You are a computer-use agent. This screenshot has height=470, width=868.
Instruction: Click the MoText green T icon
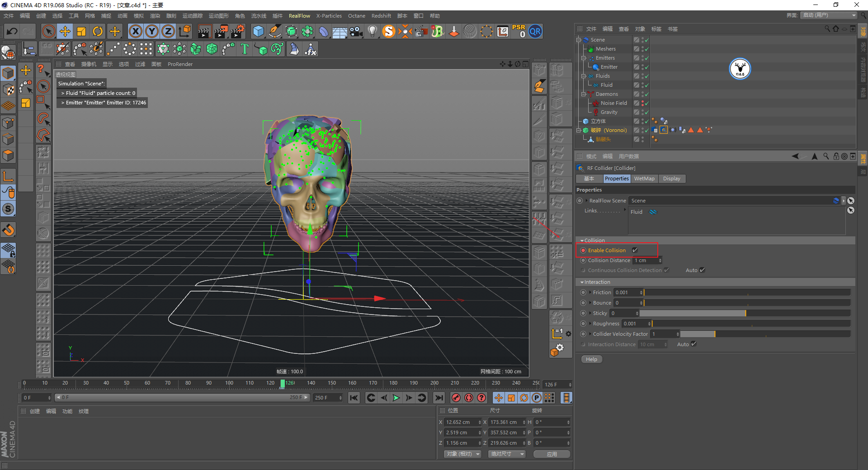pyautogui.click(x=245, y=49)
